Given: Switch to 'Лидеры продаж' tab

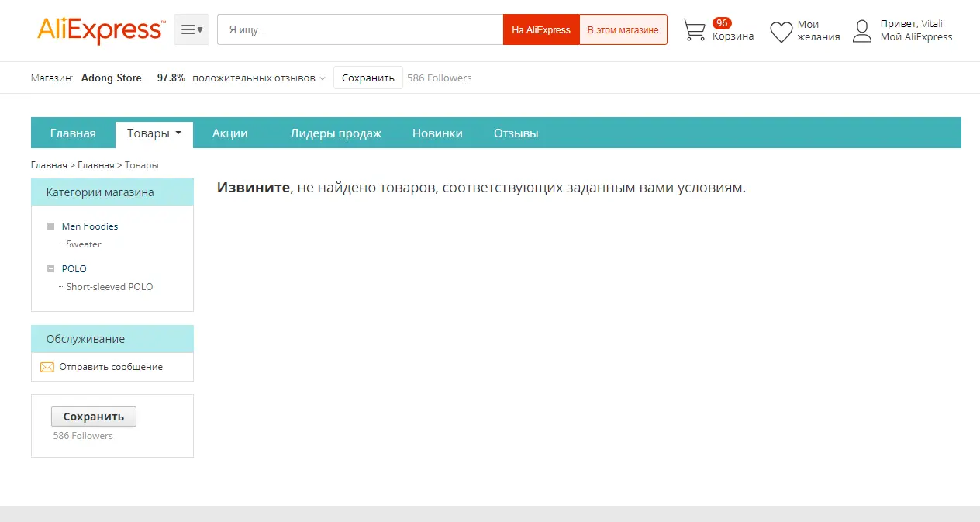Looking at the screenshot, I should pos(336,133).
